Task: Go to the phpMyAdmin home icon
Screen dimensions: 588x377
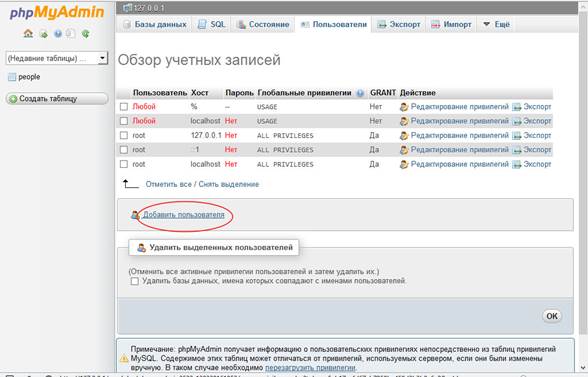Action: [x=28, y=34]
